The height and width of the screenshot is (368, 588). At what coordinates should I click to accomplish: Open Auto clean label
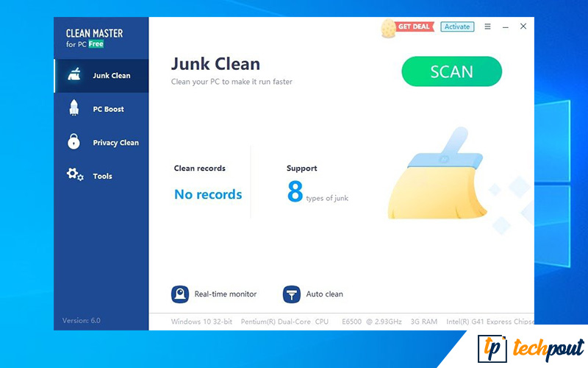pos(324,294)
